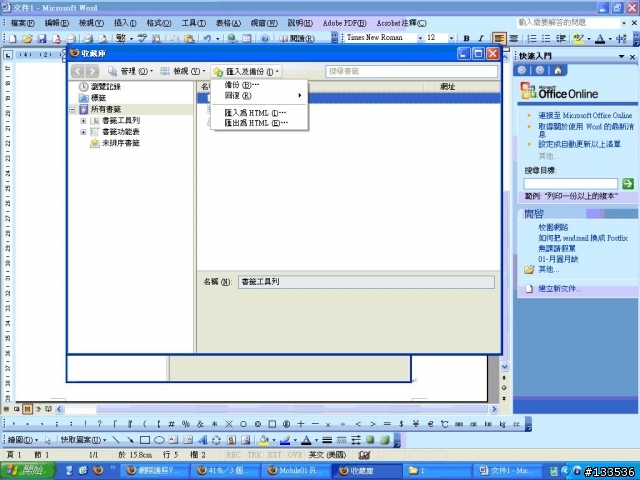
Task: Click the 名稱 name field showing 書籤工具列
Action: tap(366, 282)
